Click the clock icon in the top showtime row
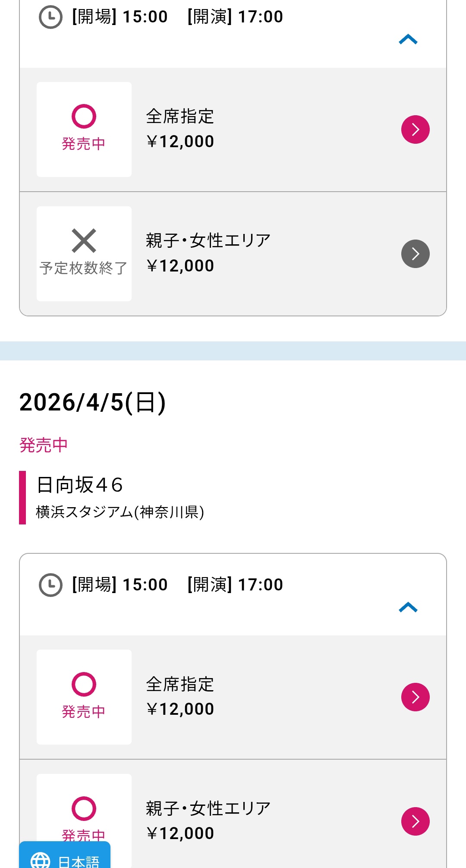Screen dimensions: 466x868 [51, 17]
